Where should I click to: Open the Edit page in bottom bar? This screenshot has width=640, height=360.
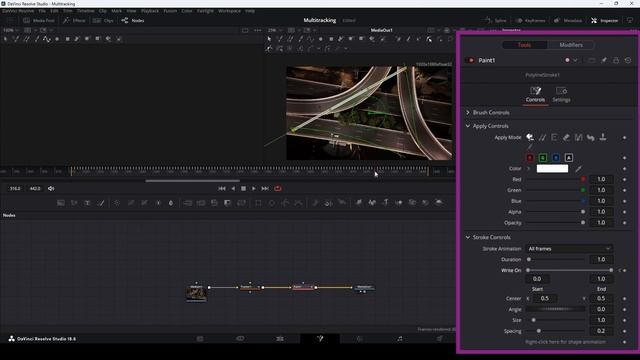coord(280,338)
